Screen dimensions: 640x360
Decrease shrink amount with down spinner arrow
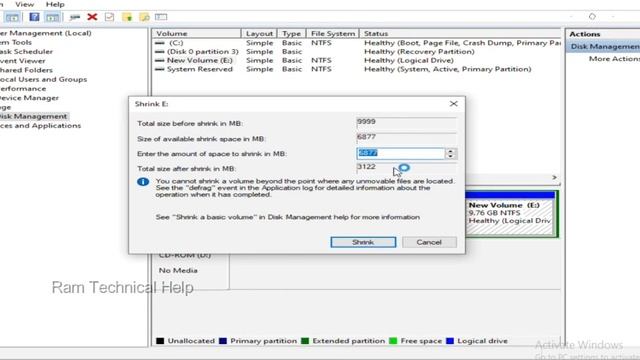(x=451, y=156)
